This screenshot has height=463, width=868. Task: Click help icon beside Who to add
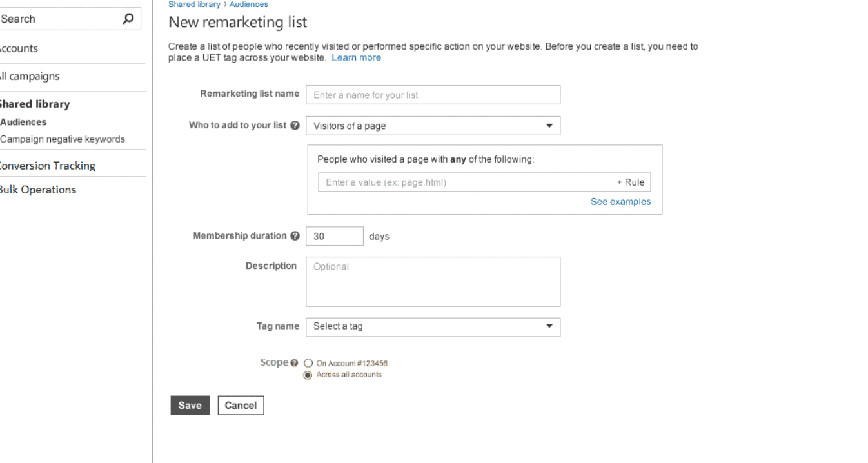coord(295,126)
